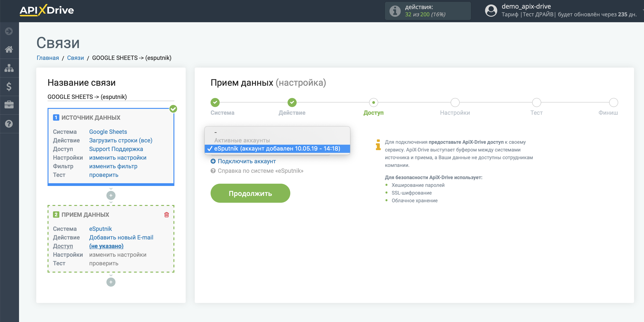Add a step below the data receiver block
Screen dimensions: 644x322
(111, 282)
